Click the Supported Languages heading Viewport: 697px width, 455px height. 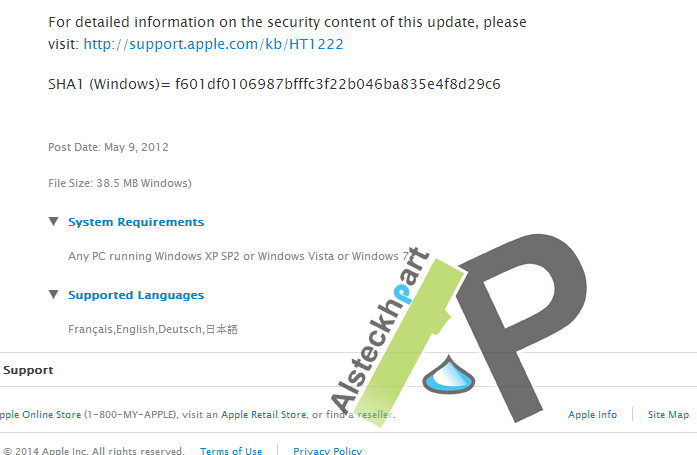[x=136, y=295]
